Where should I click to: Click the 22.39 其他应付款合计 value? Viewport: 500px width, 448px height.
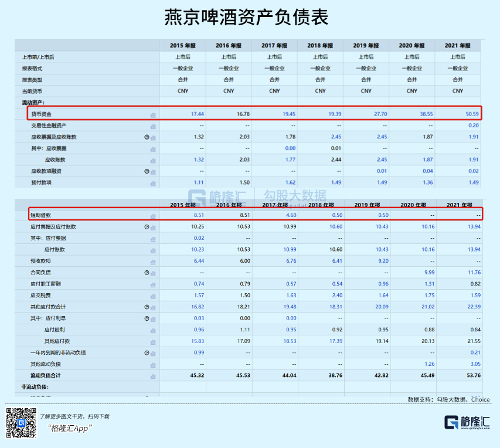pyautogui.click(x=474, y=307)
